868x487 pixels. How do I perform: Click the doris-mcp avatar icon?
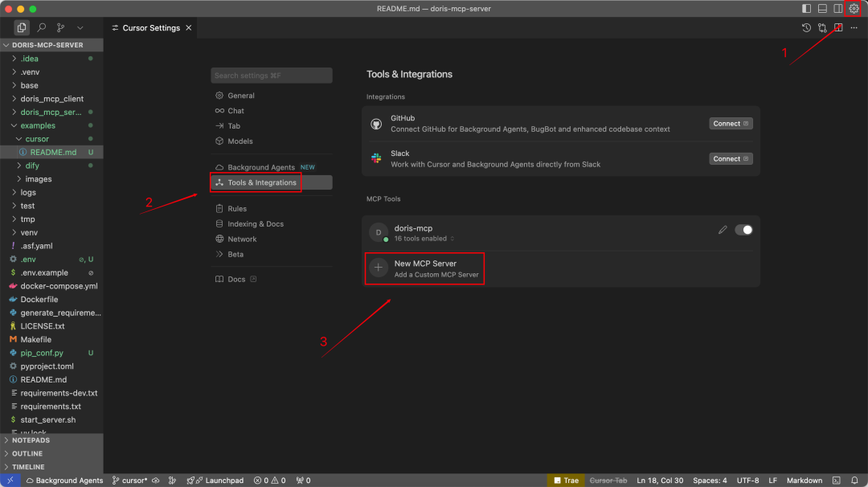click(x=379, y=232)
